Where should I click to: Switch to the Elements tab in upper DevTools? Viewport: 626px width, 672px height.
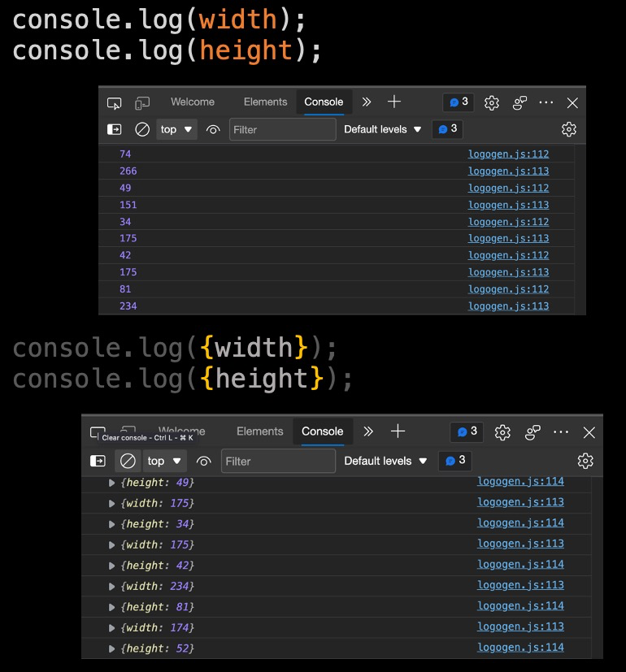(x=265, y=102)
